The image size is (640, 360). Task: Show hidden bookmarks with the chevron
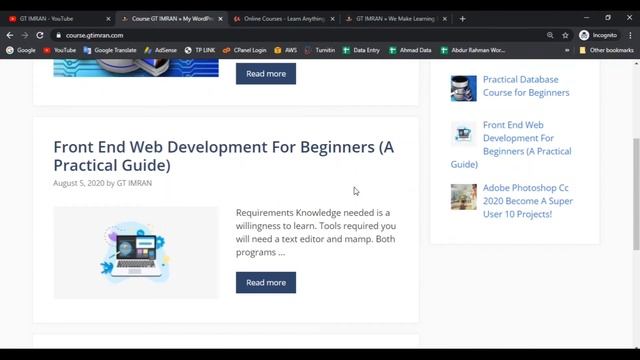click(567, 50)
